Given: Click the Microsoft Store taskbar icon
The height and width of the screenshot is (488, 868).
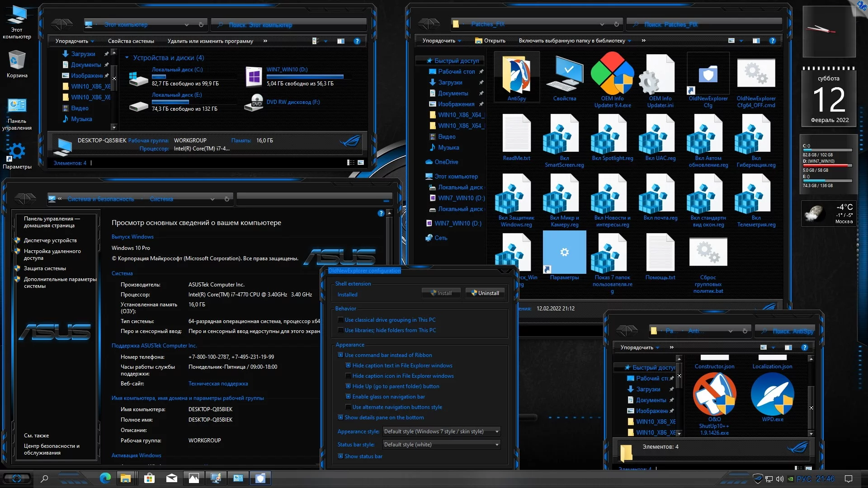Looking at the screenshot, I should point(149,478).
